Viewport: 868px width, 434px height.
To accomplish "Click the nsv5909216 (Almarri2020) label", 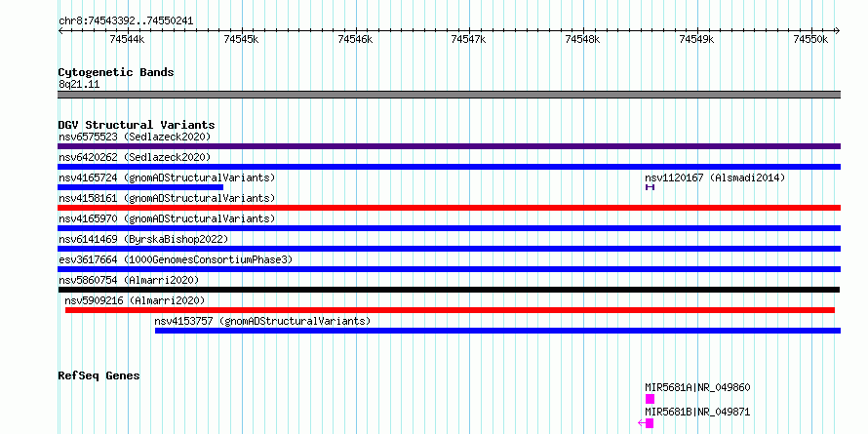I will coord(135,300).
